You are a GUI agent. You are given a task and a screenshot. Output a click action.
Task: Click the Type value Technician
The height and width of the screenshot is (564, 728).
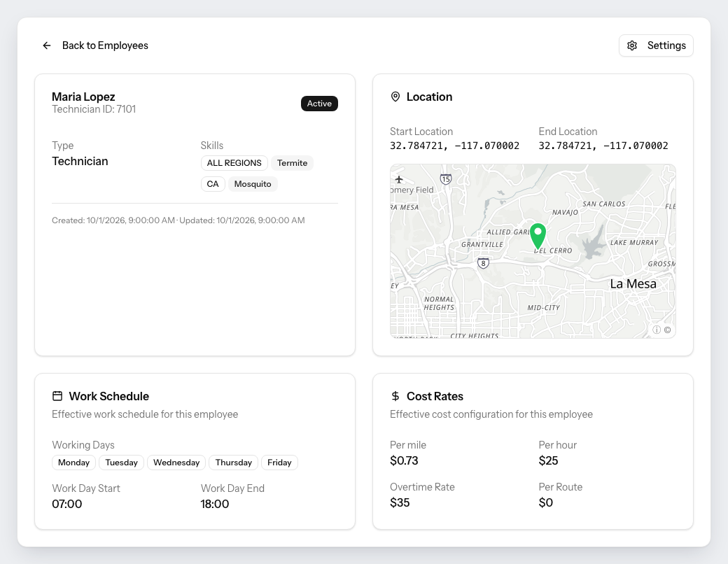80,161
